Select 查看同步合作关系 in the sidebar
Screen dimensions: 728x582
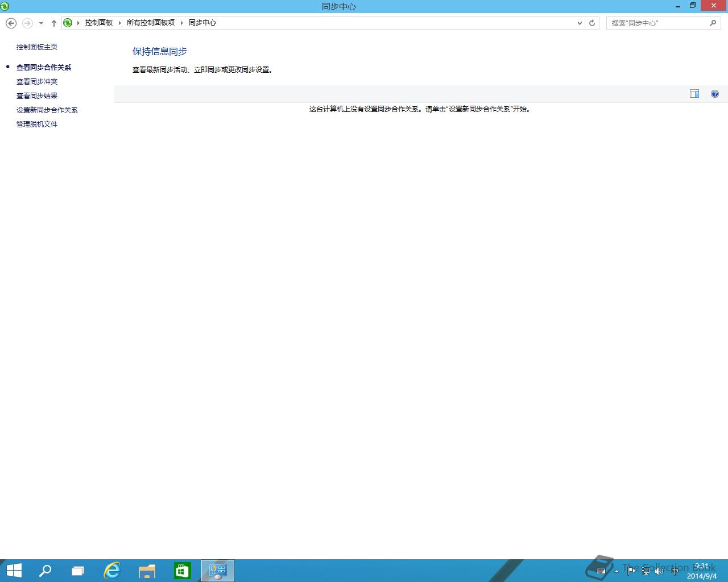[44, 68]
